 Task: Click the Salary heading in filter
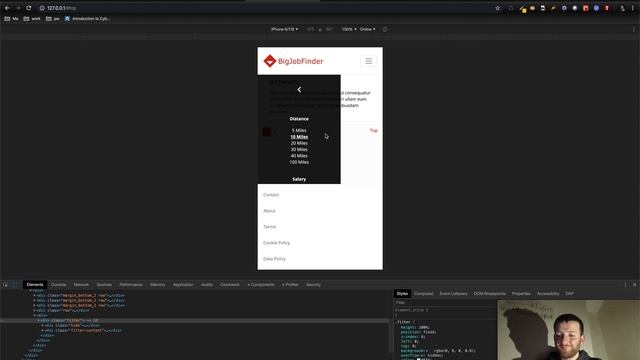point(299,179)
